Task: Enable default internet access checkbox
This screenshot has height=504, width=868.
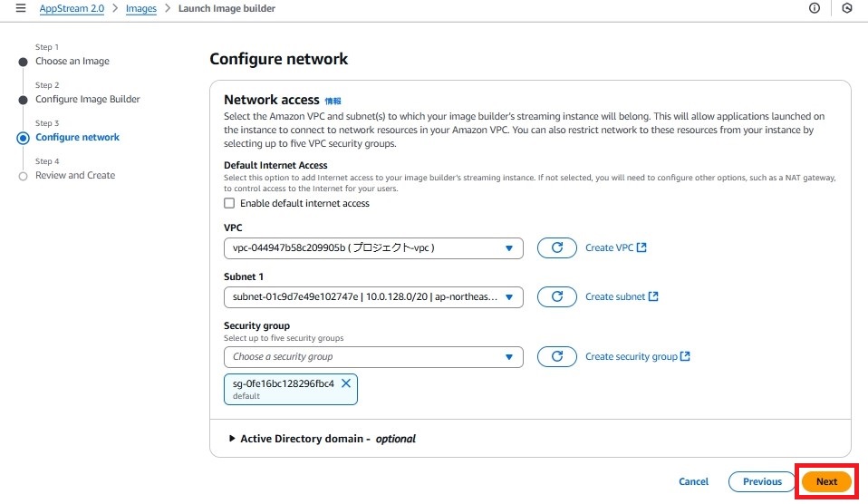Action: click(x=229, y=203)
